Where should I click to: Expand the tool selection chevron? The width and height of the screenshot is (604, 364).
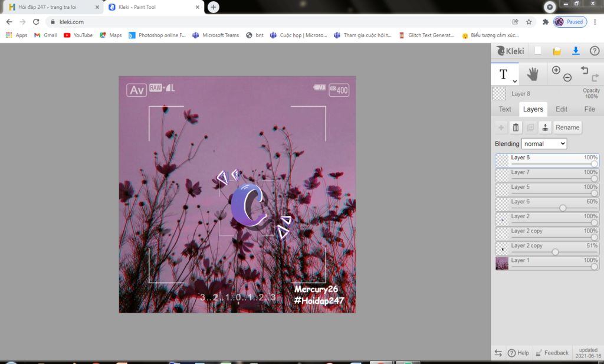click(514, 81)
